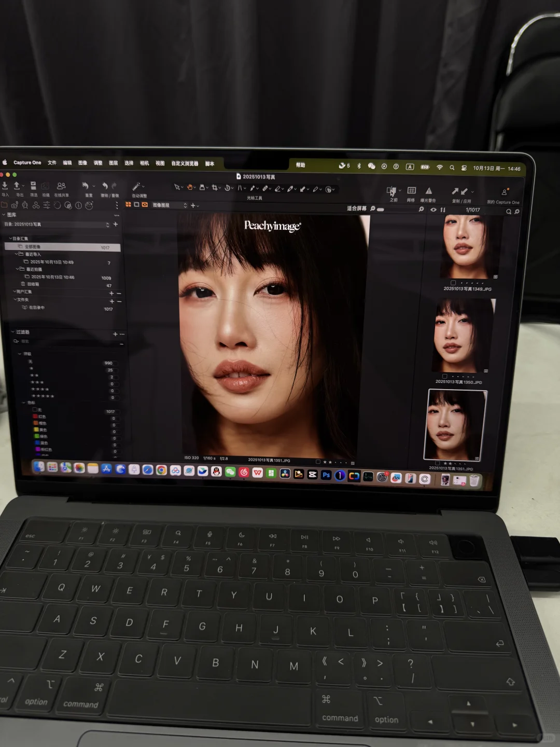The image size is (560, 747).
Task: Open 我的 Capture One account icon
Action: point(505,192)
